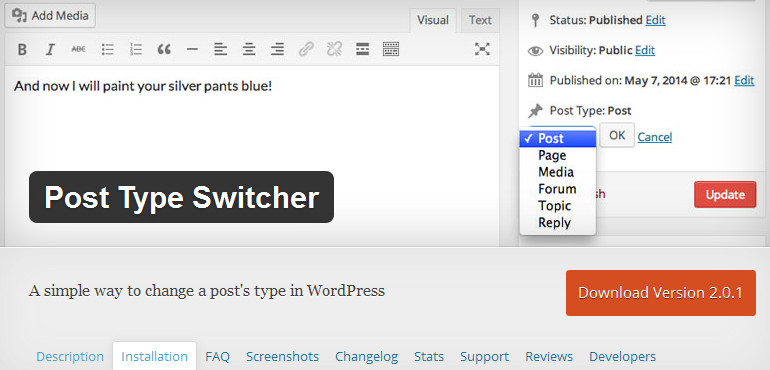
Task: Insert a blockquote
Action: point(164,49)
